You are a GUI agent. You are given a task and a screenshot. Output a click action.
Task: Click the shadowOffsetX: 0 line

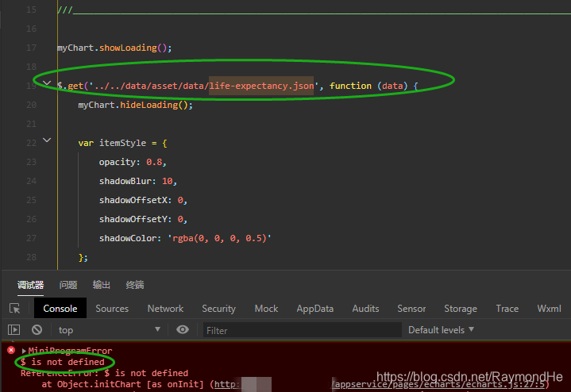(143, 200)
